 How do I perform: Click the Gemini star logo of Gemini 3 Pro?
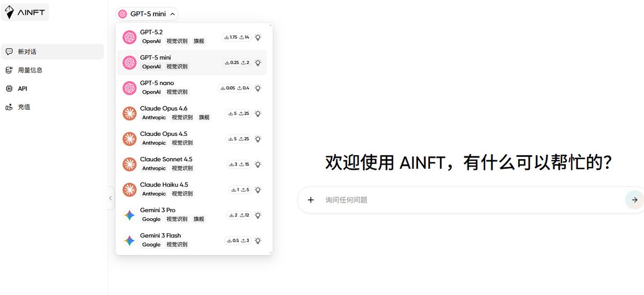pyautogui.click(x=129, y=215)
